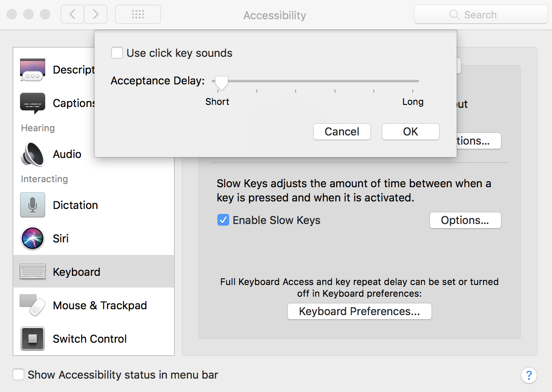552x392 pixels.
Task: Select the Siri icon
Action: click(x=33, y=239)
